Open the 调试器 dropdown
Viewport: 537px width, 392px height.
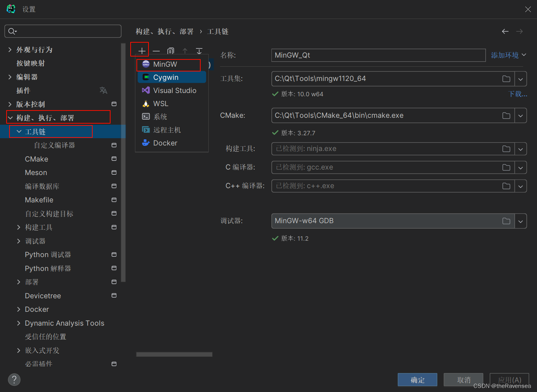point(521,221)
